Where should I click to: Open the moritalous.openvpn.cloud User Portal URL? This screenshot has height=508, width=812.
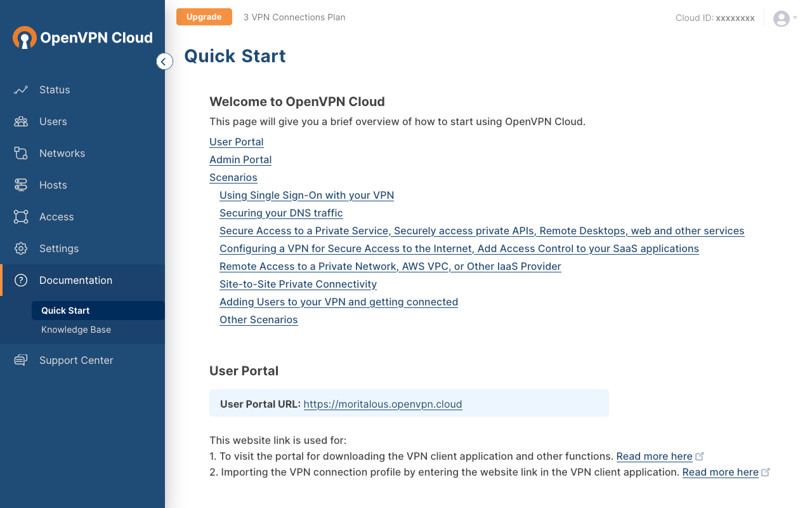[x=383, y=404]
